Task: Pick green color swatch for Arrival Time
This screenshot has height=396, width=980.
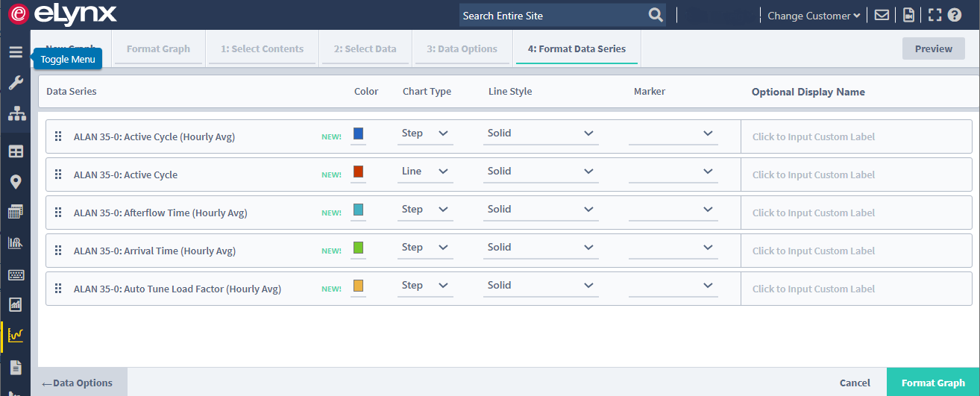Action: [358, 247]
